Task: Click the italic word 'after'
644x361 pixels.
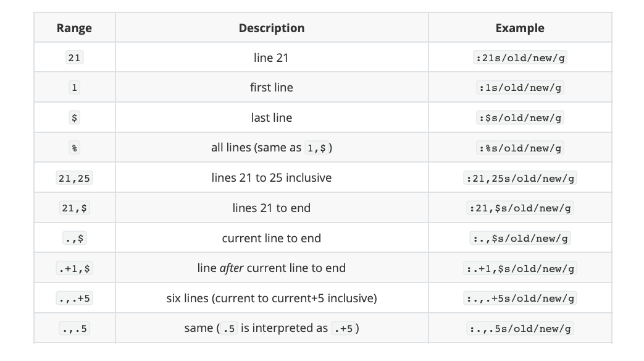Action: point(232,268)
